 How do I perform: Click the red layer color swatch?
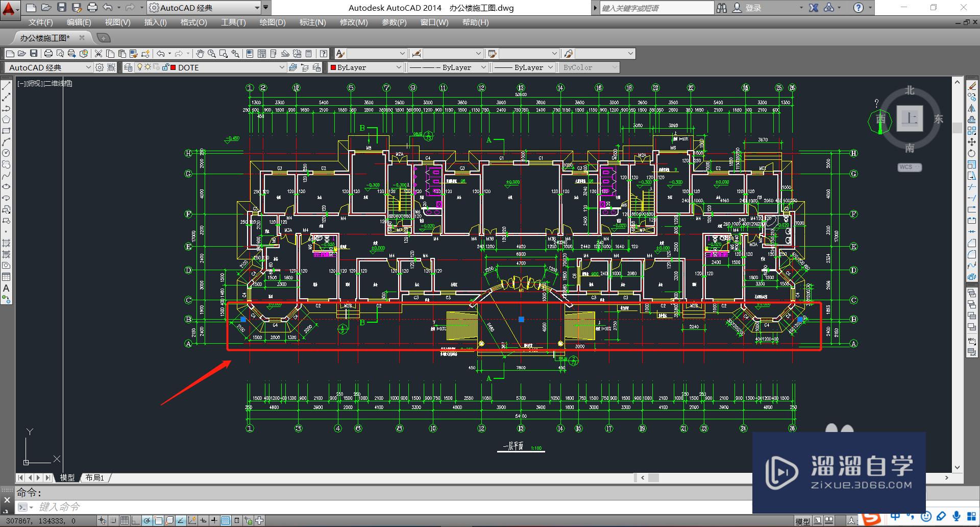point(173,67)
